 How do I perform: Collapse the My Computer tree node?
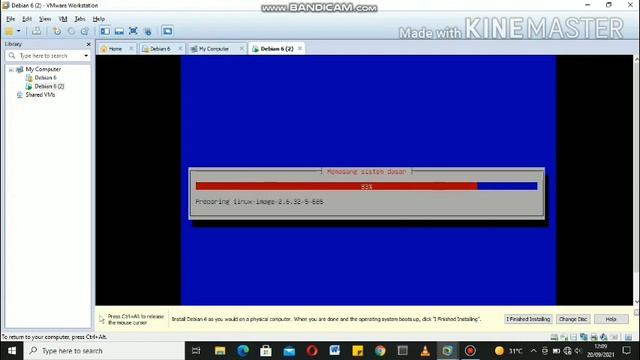[11, 70]
